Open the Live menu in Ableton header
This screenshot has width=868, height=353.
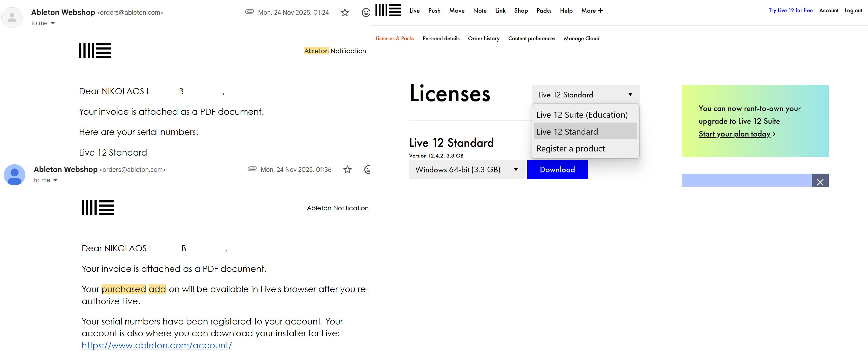414,11
